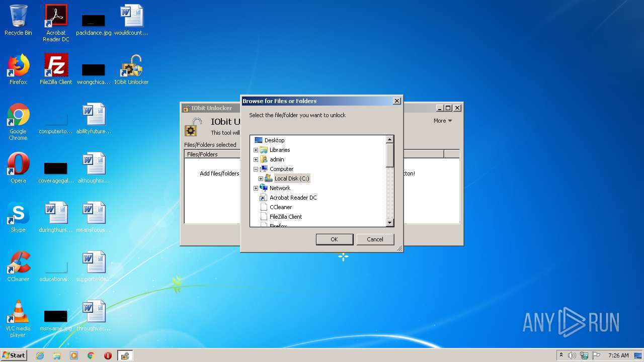Viewport: 644px width, 362px height.
Task: Click IObit Unlocker taskbar button
Action: tap(125, 355)
